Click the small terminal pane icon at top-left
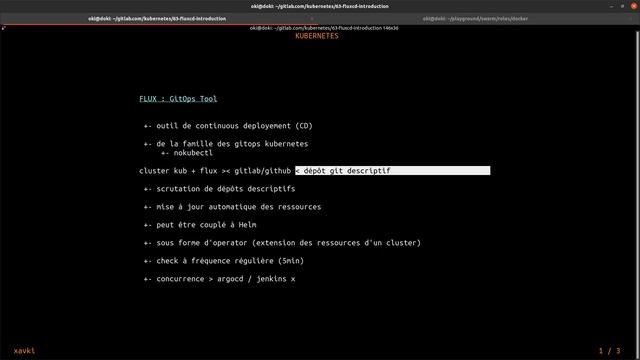The width and height of the screenshot is (640, 360). click(x=3, y=28)
